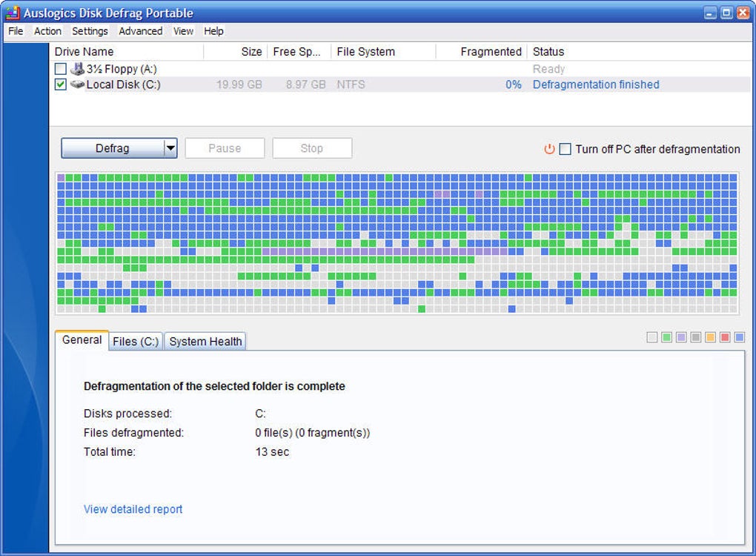Open the View detailed report link
The height and width of the screenshot is (556, 756).
click(x=133, y=509)
